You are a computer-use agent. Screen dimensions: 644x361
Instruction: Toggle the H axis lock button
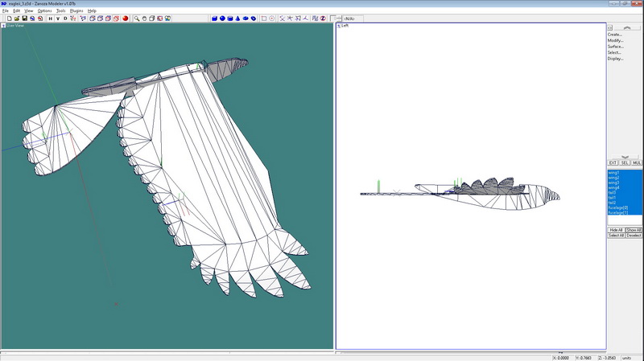click(x=50, y=18)
